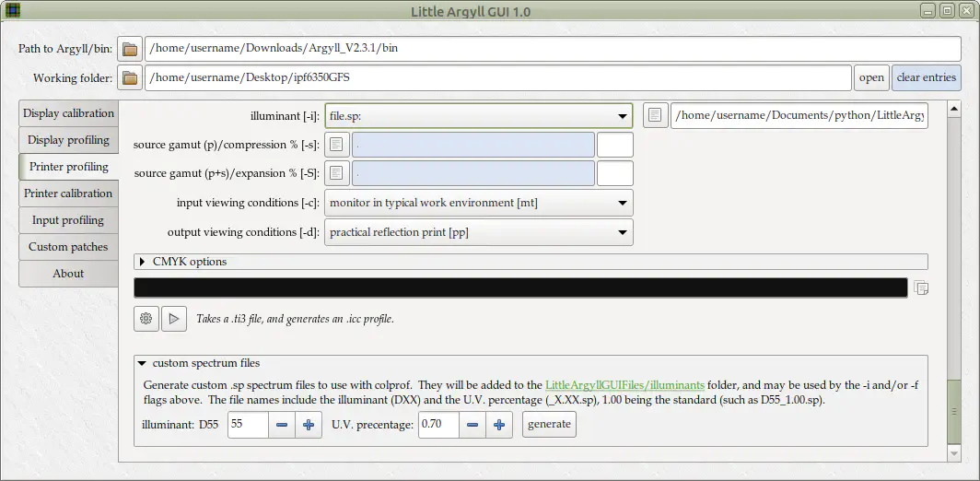Minimize the Little Argyll GUI window
This screenshot has width=980, height=481.
929,11
